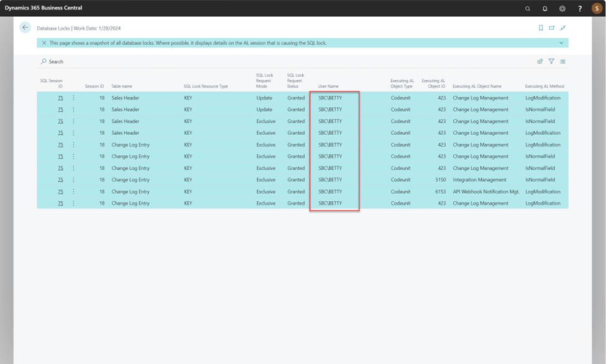The image size is (606, 364).
Task: Click the Share icon above the list
Action: coord(540,61)
